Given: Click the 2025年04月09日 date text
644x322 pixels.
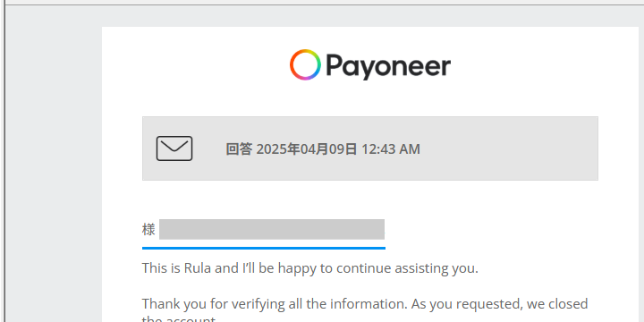Looking at the screenshot, I should (x=307, y=149).
